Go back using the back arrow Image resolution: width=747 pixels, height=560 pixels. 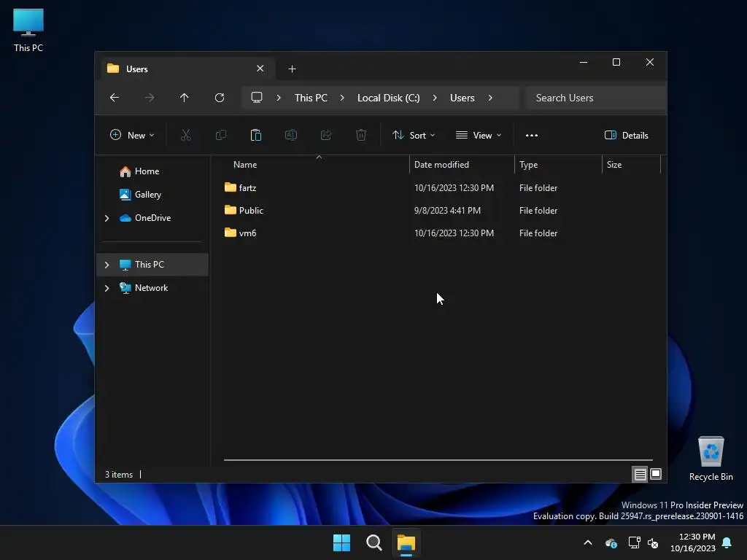(115, 98)
